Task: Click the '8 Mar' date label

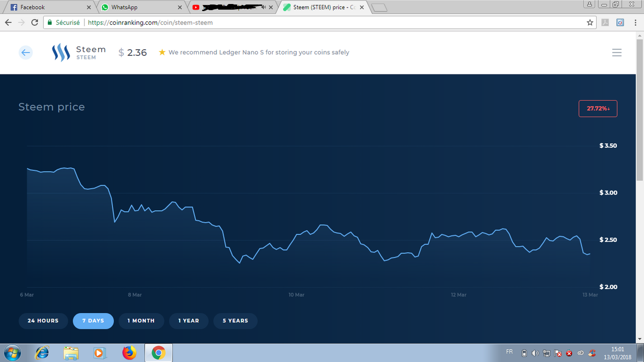Action: (135, 295)
